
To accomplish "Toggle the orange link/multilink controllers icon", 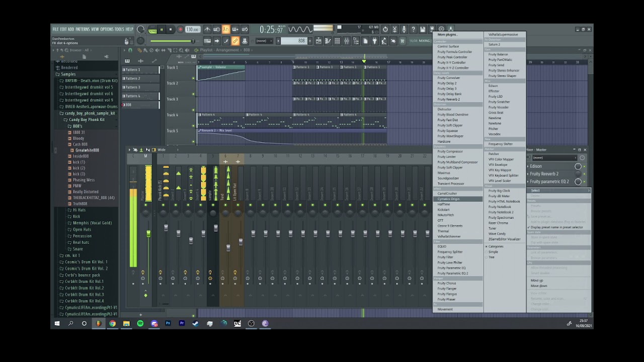I will pos(235,41).
